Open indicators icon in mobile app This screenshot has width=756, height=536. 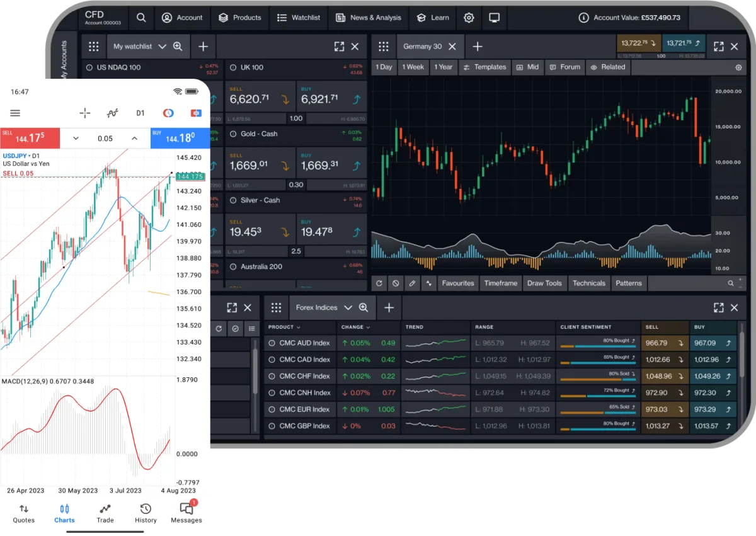pyautogui.click(x=113, y=113)
